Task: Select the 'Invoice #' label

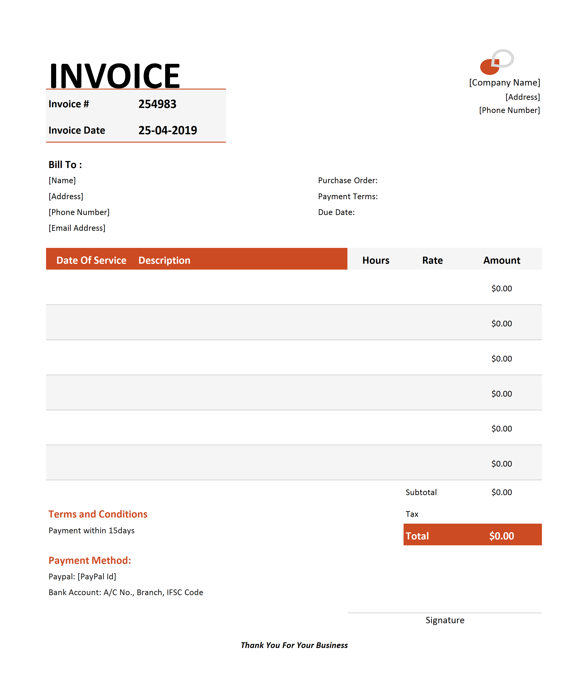Action: coord(69,104)
